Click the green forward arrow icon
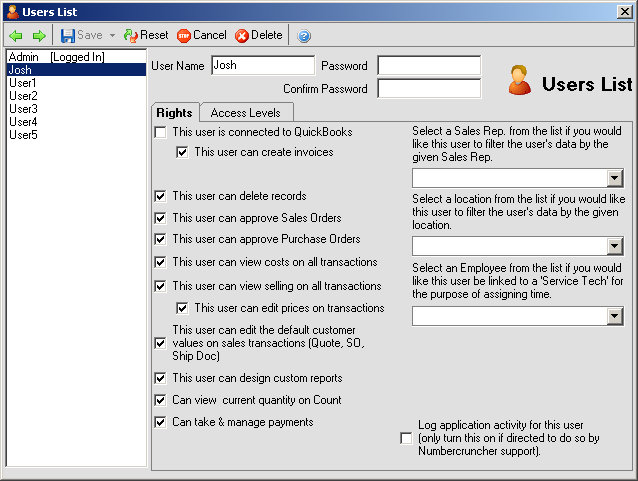 pos(38,35)
